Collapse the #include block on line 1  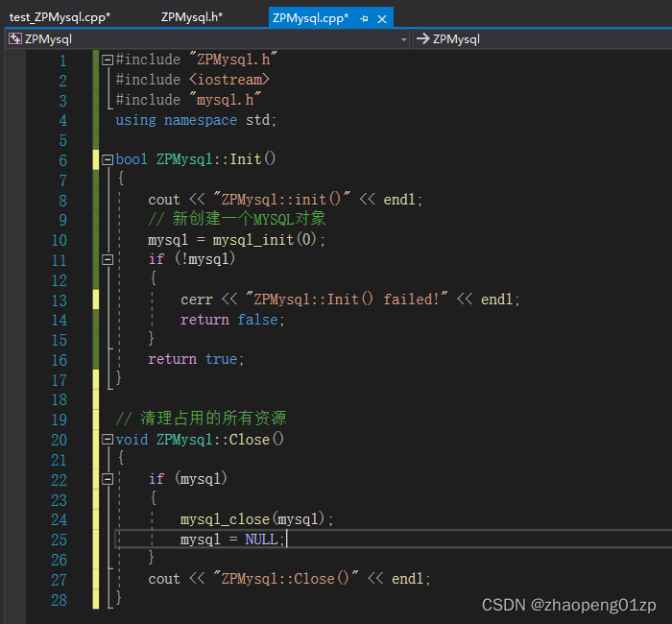point(108,60)
